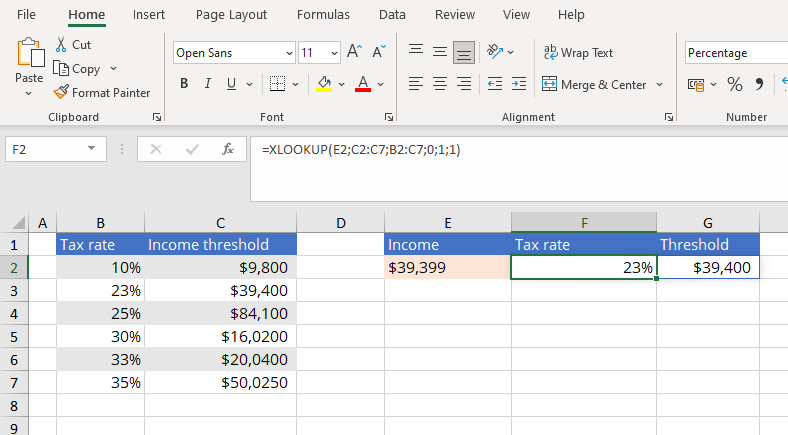This screenshot has height=435, width=788.
Task: Switch to Insert tab
Action: click(149, 15)
